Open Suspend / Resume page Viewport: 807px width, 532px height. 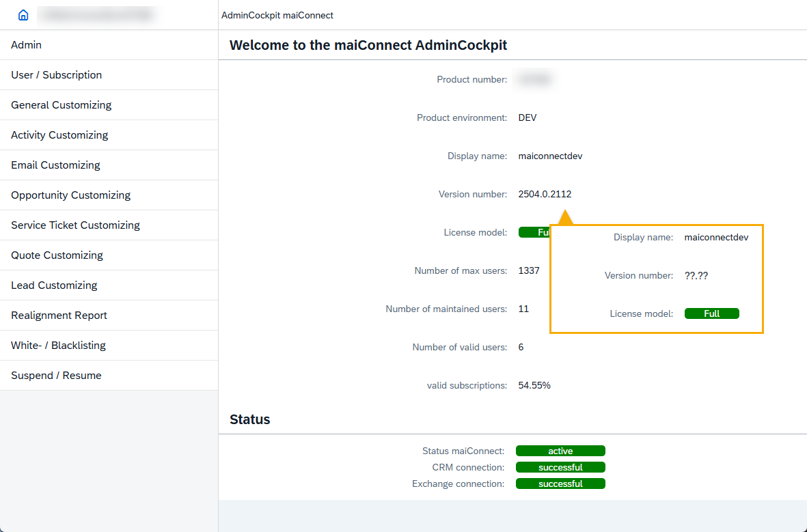56,376
